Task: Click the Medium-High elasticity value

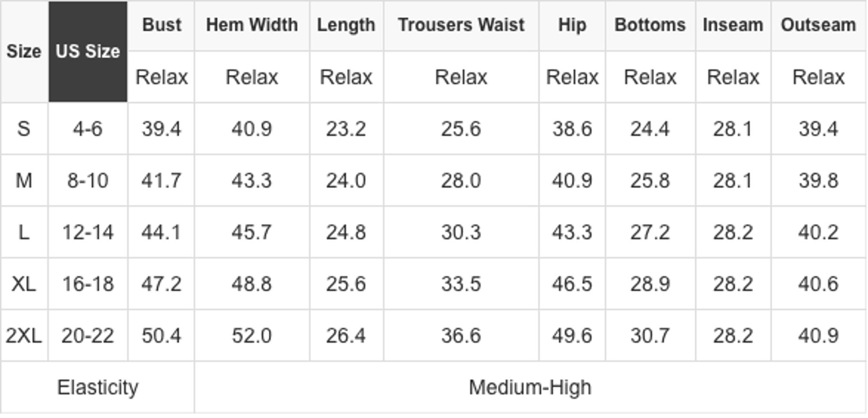Action: click(x=530, y=387)
